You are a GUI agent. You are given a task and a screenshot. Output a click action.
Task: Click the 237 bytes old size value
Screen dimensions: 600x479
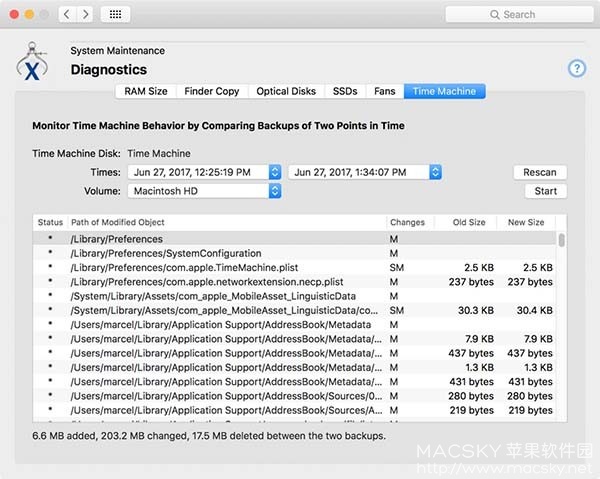pos(471,282)
